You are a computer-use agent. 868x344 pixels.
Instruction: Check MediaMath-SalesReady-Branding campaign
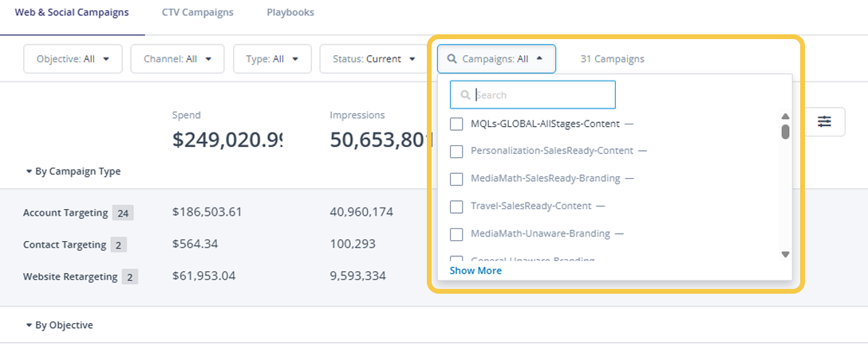pyautogui.click(x=456, y=179)
